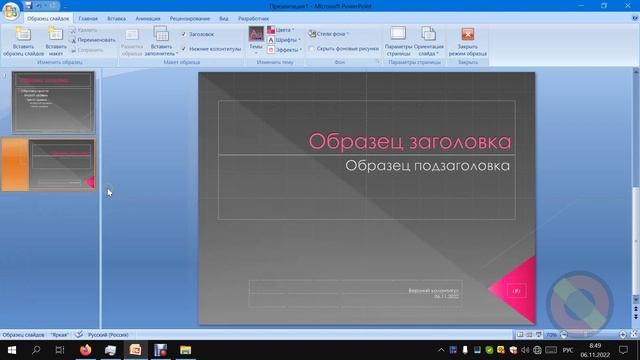Open Windows Start menu
This screenshot has width=640, height=360.
pyautogui.click(x=12, y=350)
